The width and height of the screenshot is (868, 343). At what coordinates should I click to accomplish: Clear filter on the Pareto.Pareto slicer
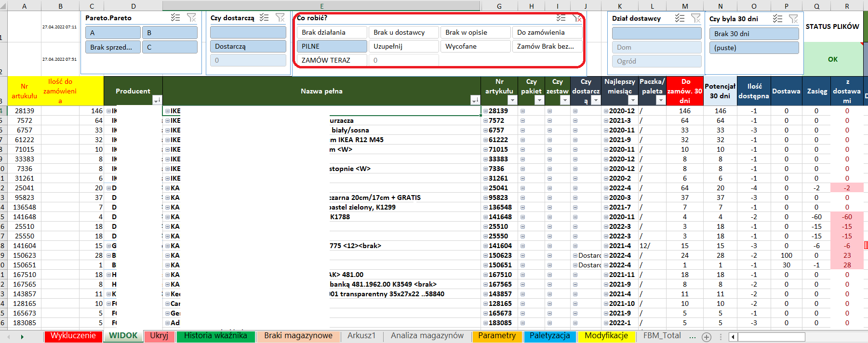tap(191, 18)
